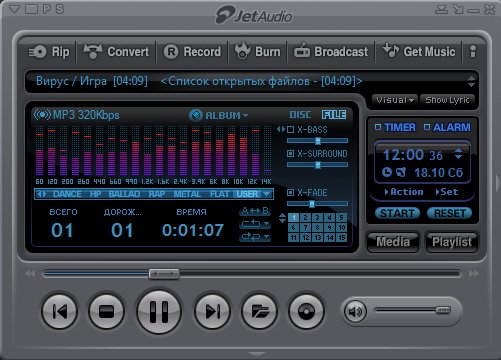Pause the current track

159,311
